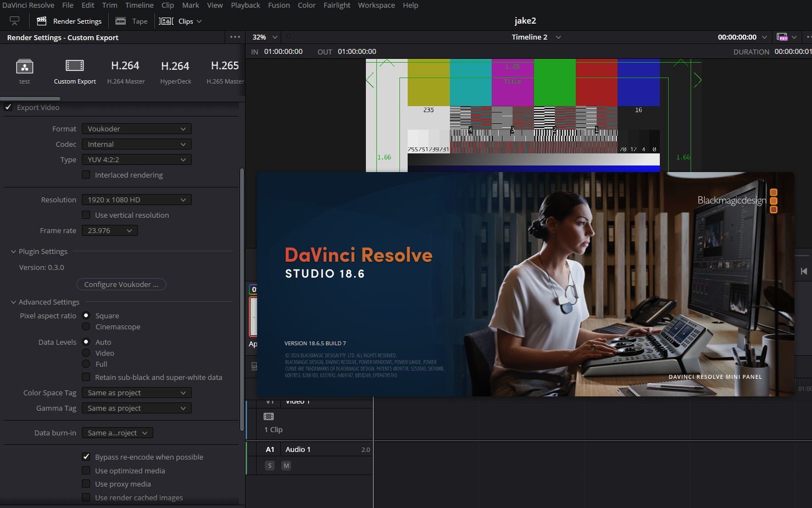Image resolution: width=812 pixels, height=508 pixels.
Task: Open the Workspace menu
Action: tap(376, 5)
